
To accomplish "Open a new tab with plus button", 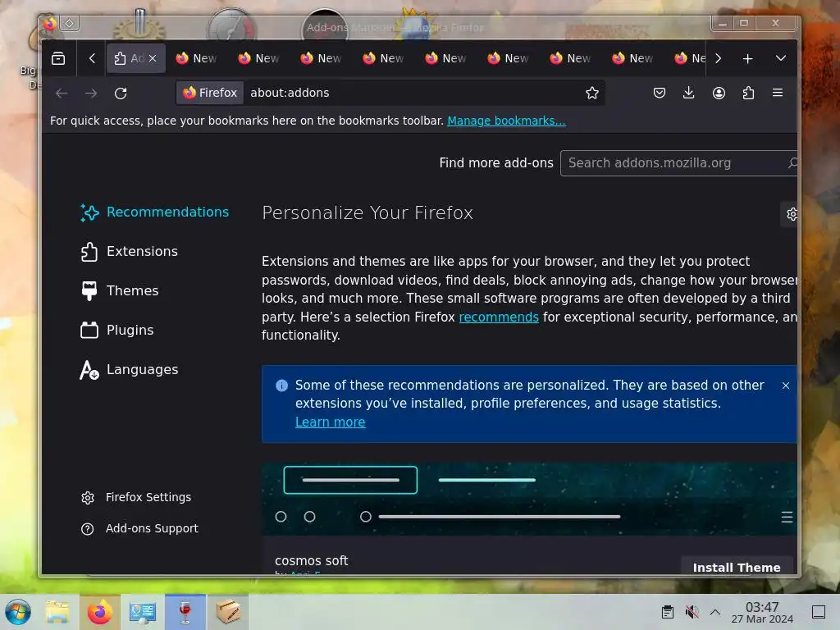I will [748, 58].
